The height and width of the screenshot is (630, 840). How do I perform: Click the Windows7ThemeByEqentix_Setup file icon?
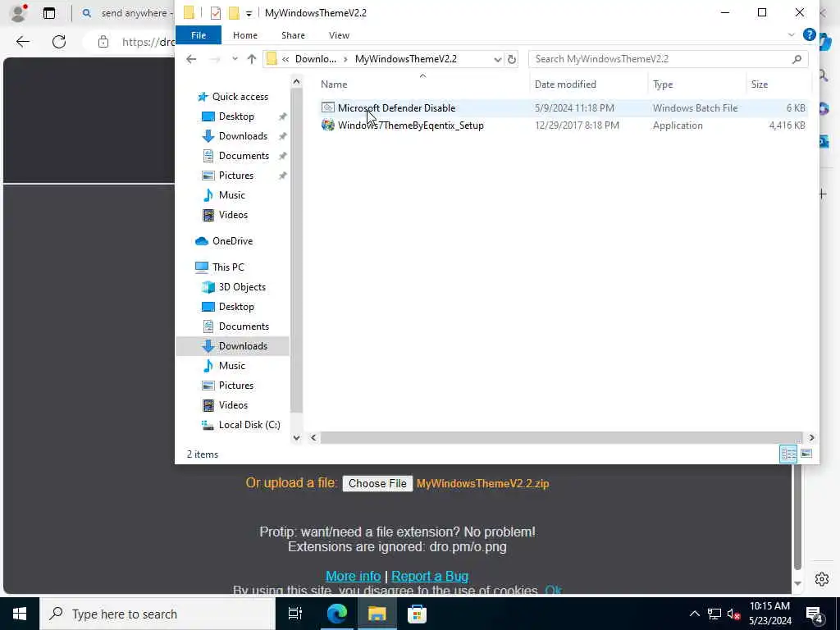coord(328,126)
